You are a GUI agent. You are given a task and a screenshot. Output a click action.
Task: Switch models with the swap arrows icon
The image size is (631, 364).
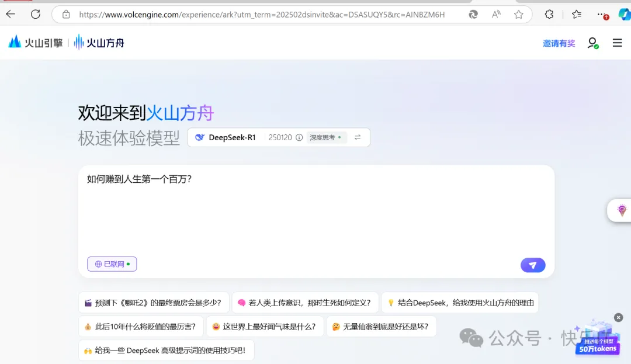coord(358,137)
